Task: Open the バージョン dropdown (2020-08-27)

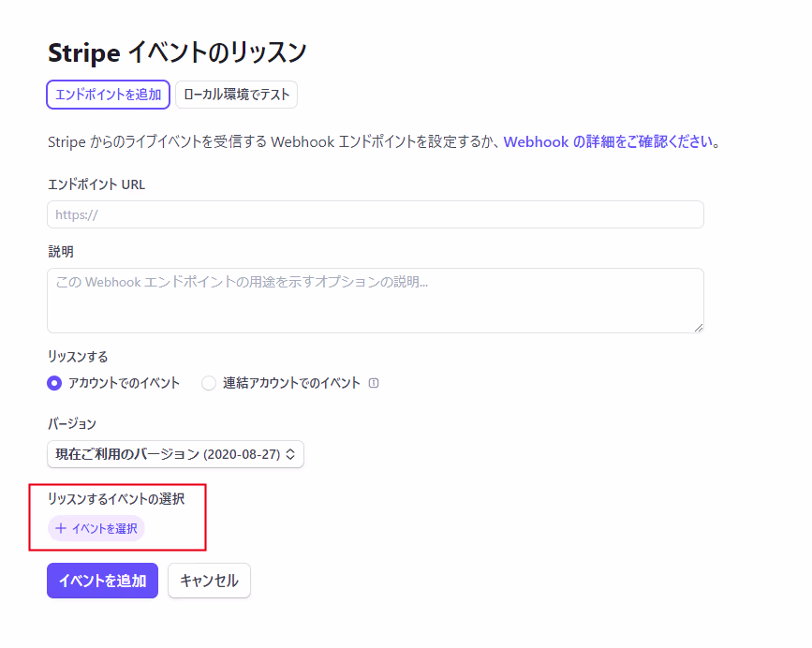Action: point(175,454)
